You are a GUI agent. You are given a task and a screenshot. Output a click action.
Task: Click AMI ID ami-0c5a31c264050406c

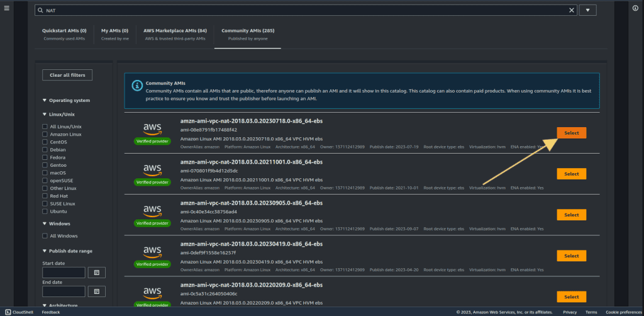pyautogui.click(x=209, y=294)
